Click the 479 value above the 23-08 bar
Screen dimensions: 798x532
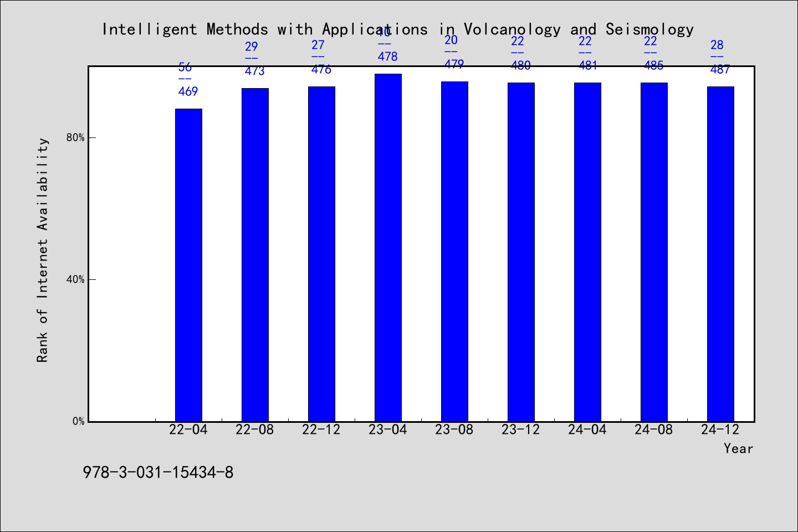pyautogui.click(x=454, y=64)
